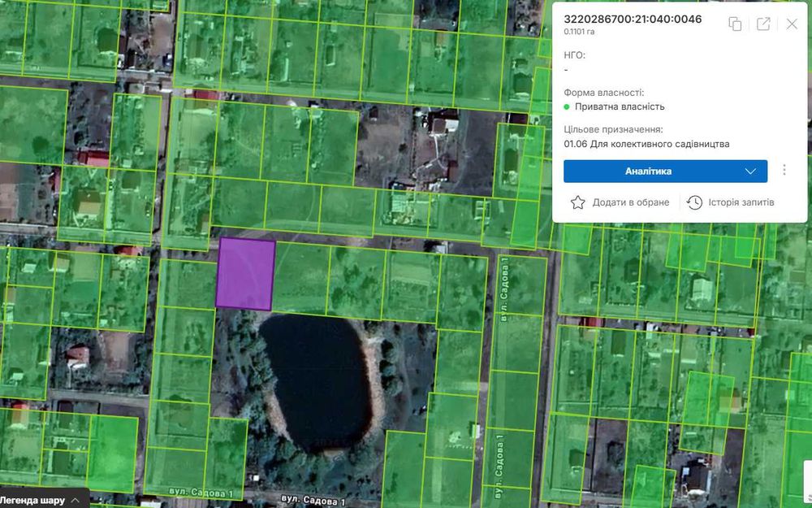Open the three-dot more options menu
The height and width of the screenshot is (508, 812).
point(784,170)
